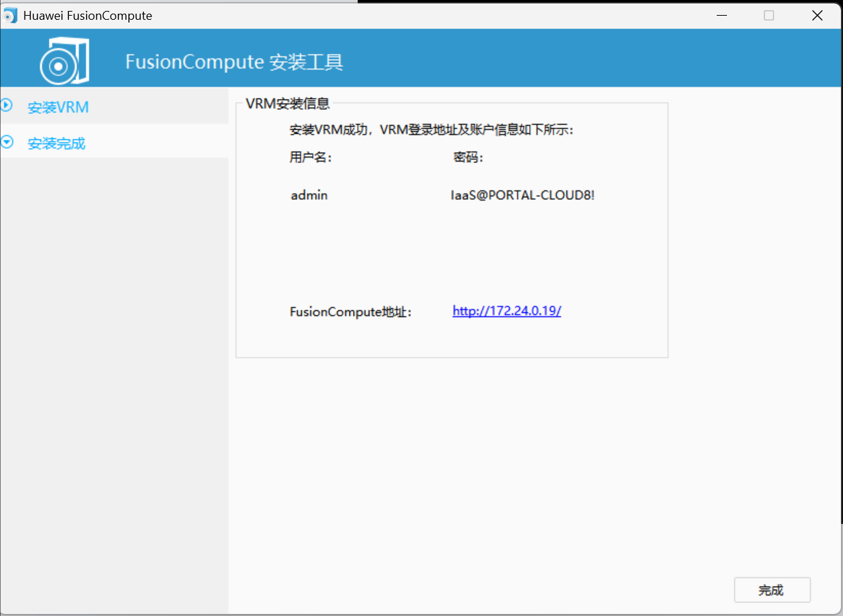The width and height of the screenshot is (843, 616).
Task: Close the Huawei FusionCompute window
Action: point(817,15)
